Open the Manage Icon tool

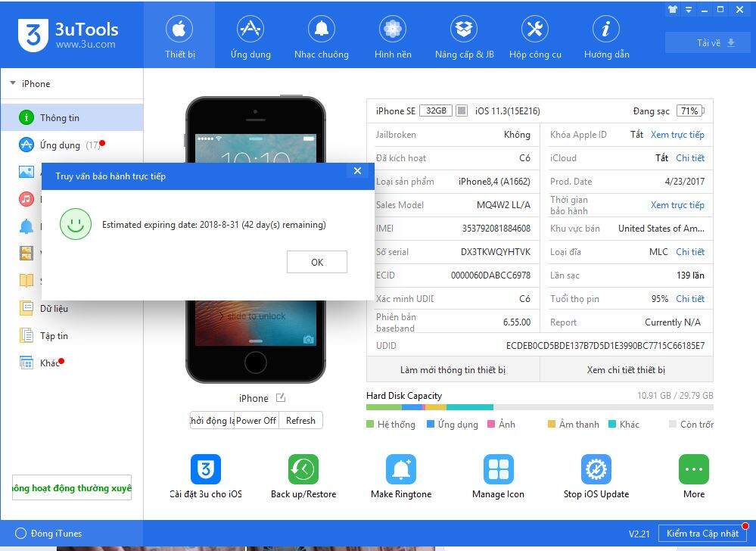click(499, 469)
